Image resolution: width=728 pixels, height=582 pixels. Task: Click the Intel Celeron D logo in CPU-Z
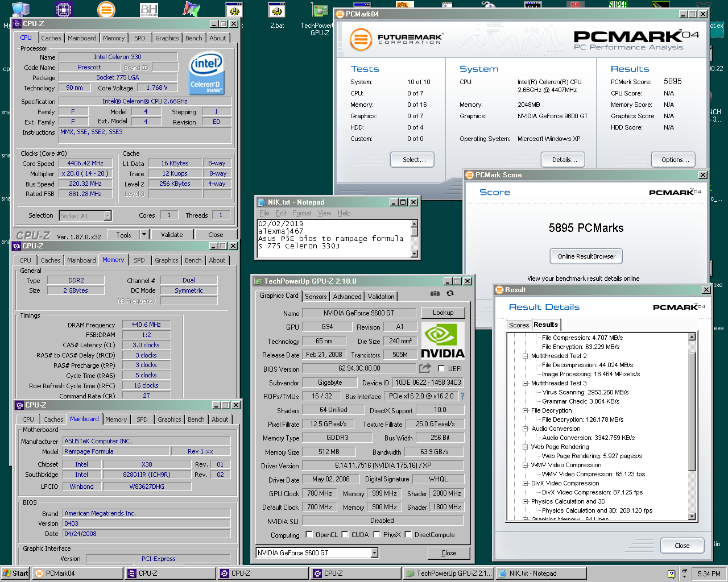[x=206, y=74]
